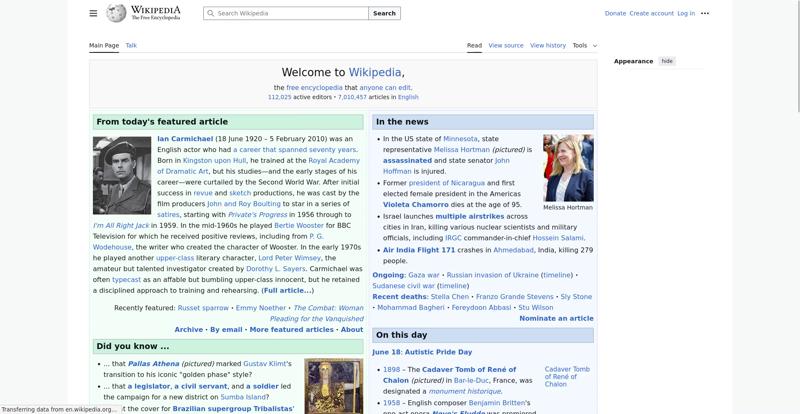Open the Melissa Hortman name link
The image size is (800, 414).
462,150
